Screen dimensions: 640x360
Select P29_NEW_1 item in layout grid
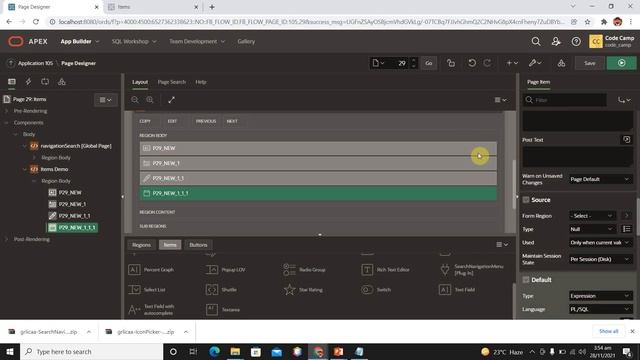coord(318,163)
